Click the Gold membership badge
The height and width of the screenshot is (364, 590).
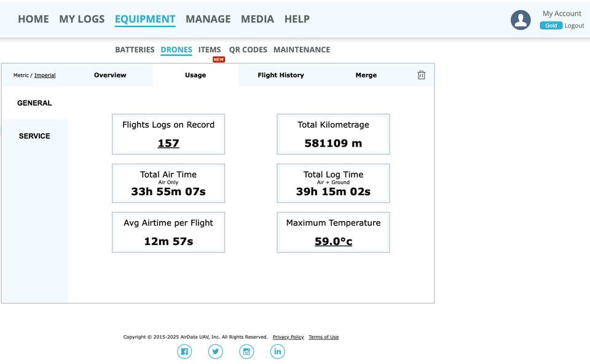click(x=551, y=26)
